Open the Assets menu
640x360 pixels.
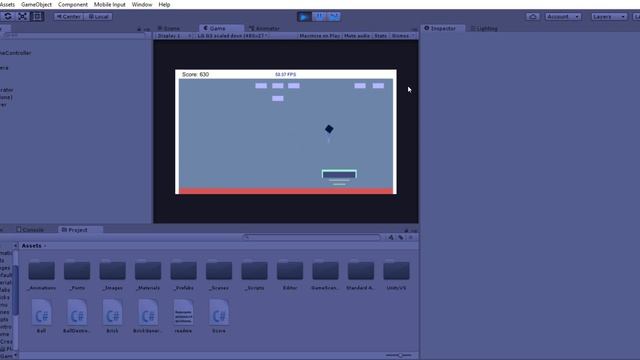pyautogui.click(x=7, y=4)
